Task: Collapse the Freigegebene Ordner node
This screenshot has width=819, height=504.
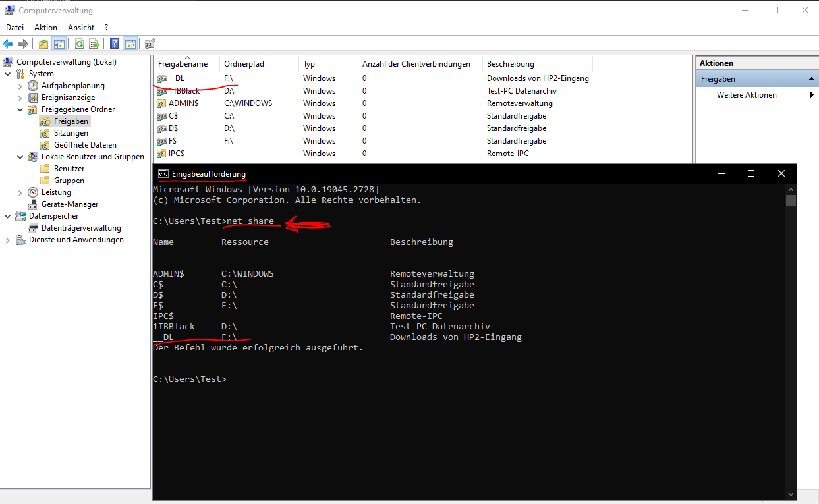Action: tap(20, 109)
